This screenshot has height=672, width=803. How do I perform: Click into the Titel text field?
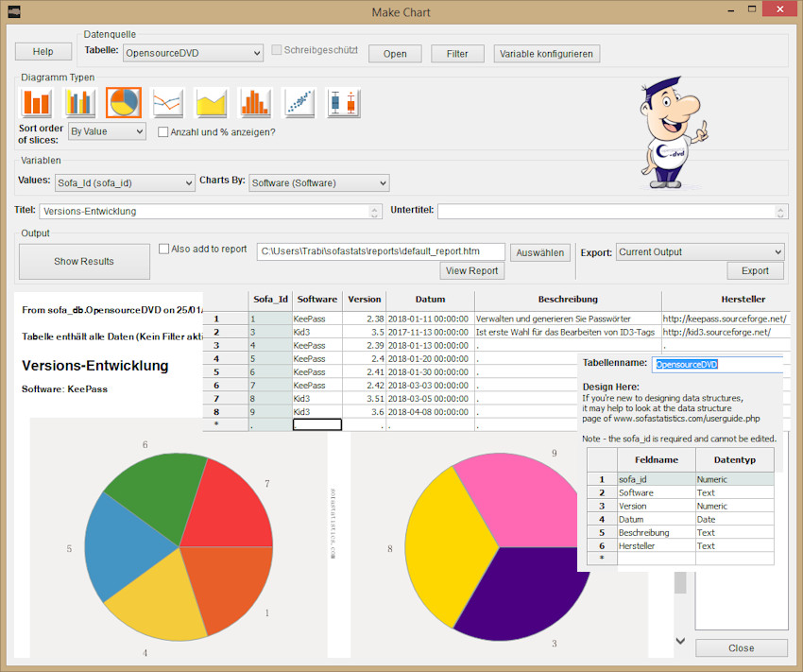(210, 211)
